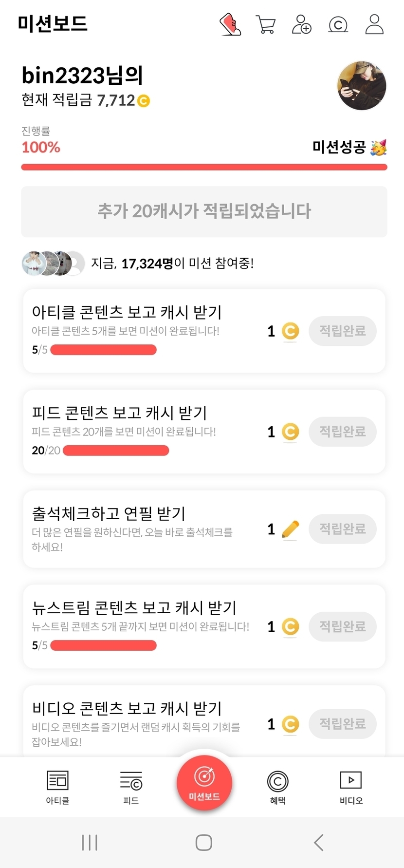Tap the participant avatars group
Image resolution: width=404 pixels, height=868 pixels.
(x=53, y=264)
